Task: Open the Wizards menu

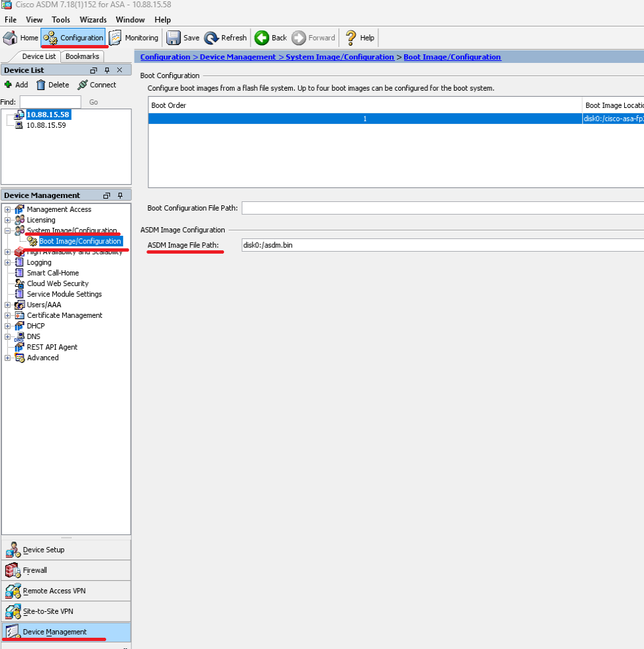Action: (x=93, y=20)
